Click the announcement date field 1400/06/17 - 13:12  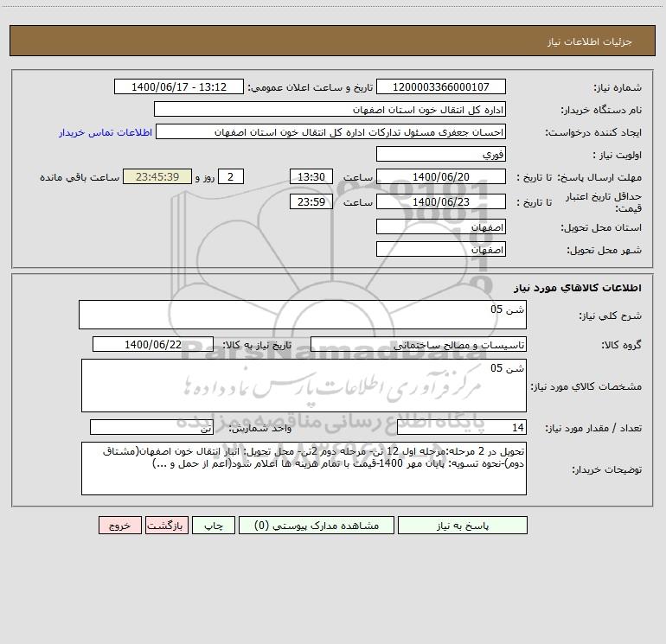pos(179,86)
